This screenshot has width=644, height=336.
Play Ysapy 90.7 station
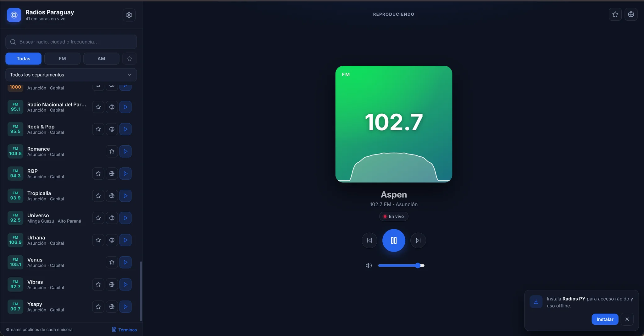click(x=125, y=307)
